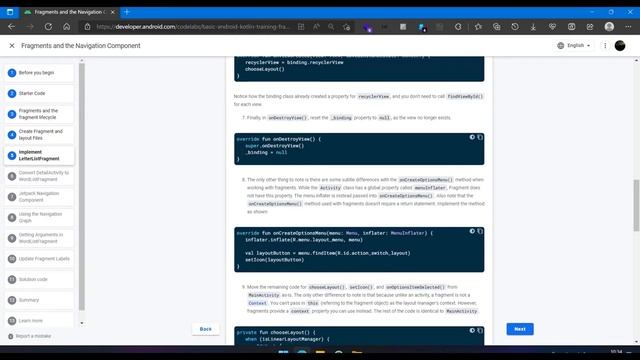Screen dimensions: 640x360
Task: Click the screenshot capture toolbar icon
Action: [x=571, y=27]
